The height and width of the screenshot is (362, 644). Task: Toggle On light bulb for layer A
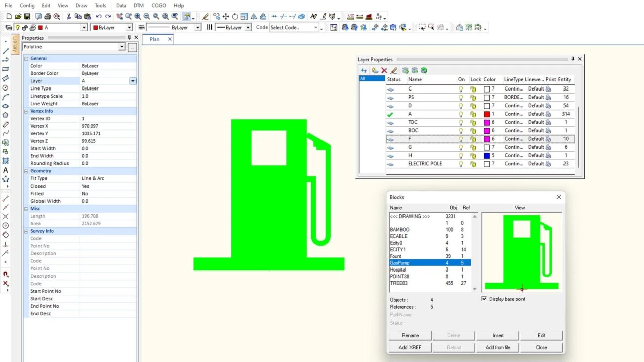pyautogui.click(x=461, y=114)
